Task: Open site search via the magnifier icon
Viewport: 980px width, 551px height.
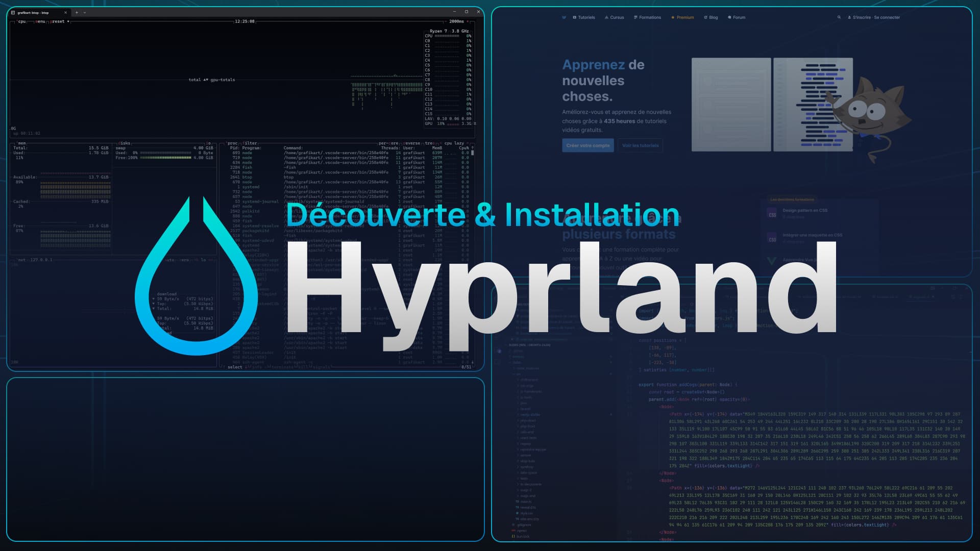Action: [x=840, y=17]
